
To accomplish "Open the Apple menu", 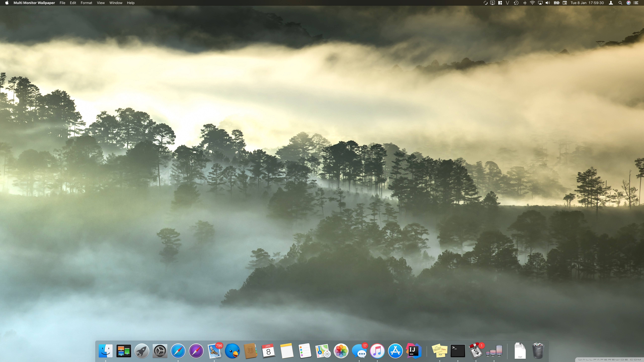I will point(7,3).
